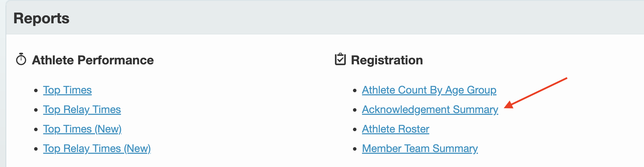Open the Top Relay Times (New) link

pyautogui.click(x=97, y=149)
